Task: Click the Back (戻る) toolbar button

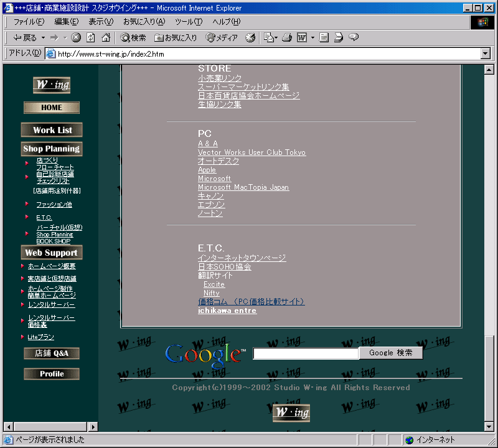Action: tap(25, 38)
